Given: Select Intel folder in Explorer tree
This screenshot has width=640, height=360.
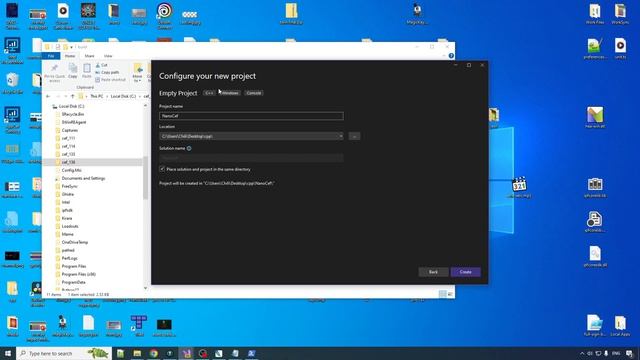Looking at the screenshot, I should point(66,202).
